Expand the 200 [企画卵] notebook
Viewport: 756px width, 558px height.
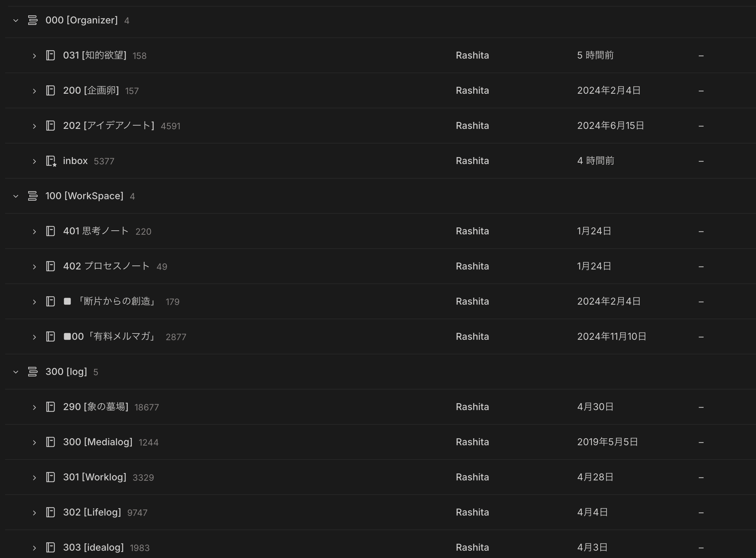pyautogui.click(x=34, y=91)
